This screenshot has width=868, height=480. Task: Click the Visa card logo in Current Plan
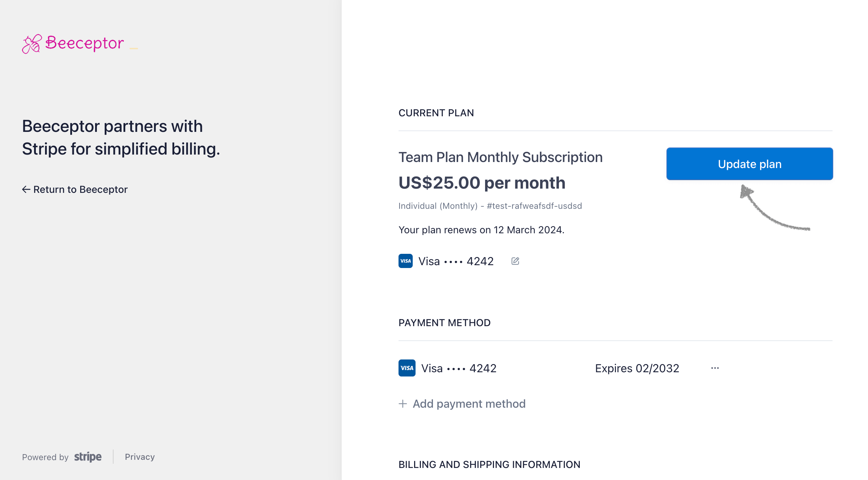click(x=405, y=261)
